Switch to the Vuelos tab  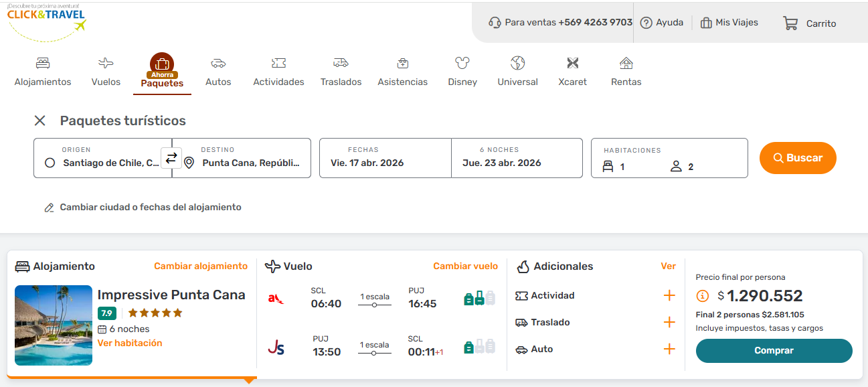pyautogui.click(x=106, y=72)
